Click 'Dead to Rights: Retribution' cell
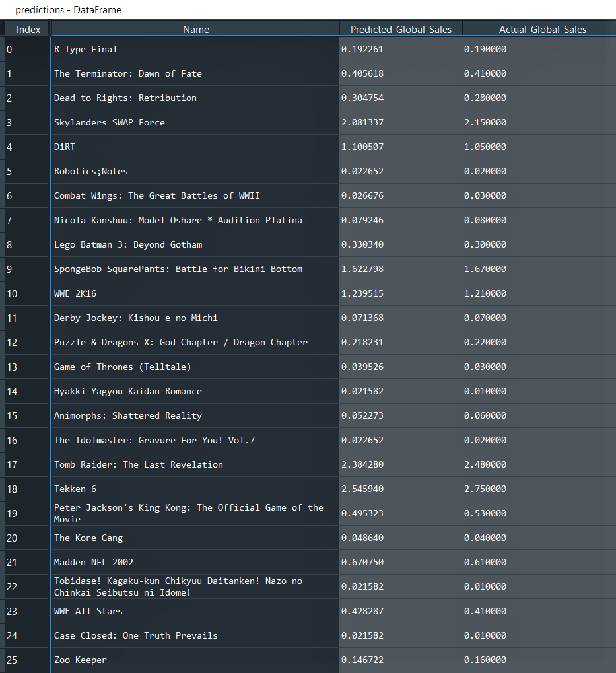 195,98
